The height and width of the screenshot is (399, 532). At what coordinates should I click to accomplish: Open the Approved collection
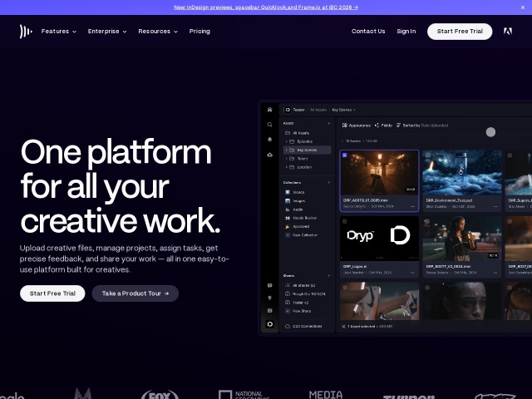298,226
